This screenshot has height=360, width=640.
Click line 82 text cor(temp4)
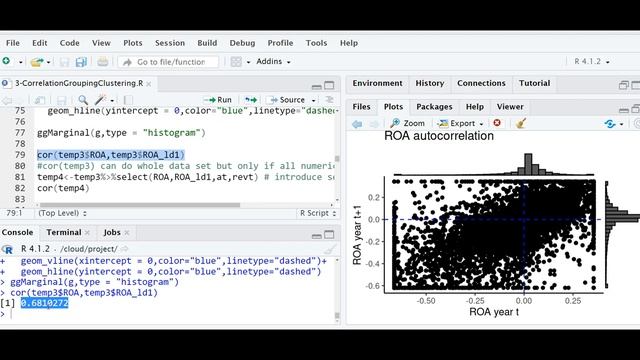(x=63, y=188)
